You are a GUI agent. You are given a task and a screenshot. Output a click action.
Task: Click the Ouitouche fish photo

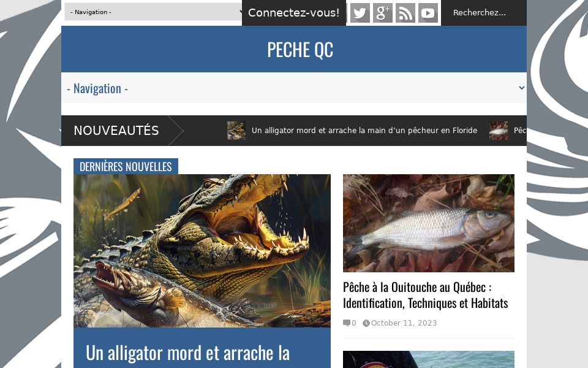tap(428, 223)
